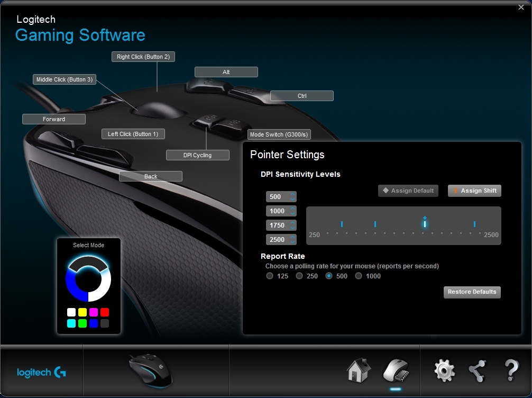Select the 2500 DPI marker on slider
The width and height of the screenshot is (532, 398).
click(x=474, y=224)
